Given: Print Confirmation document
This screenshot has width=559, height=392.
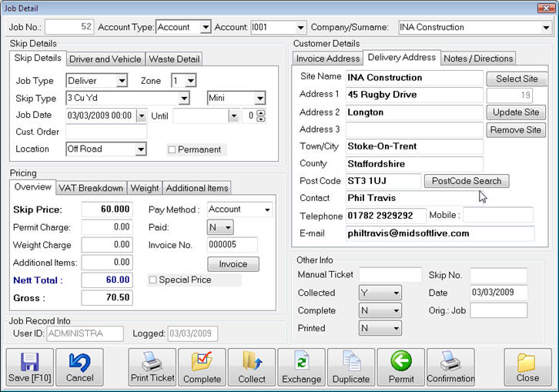Looking at the screenshot, I should pyautogui.click(x=450, y=362).
